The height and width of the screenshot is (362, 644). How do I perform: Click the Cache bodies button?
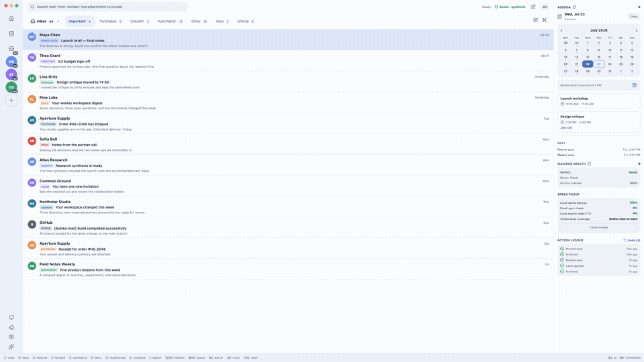click(598, 227)
